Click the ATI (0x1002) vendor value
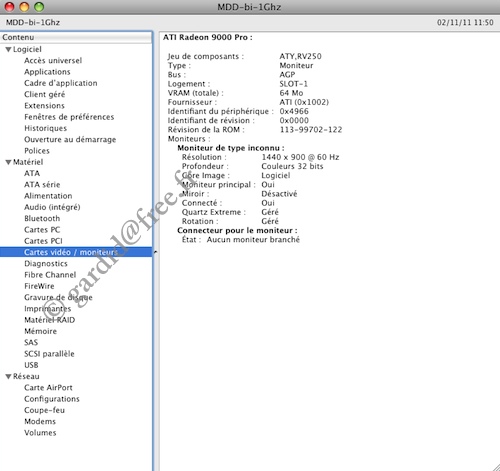This screenshot has height=471, width=500. (304, 102)
